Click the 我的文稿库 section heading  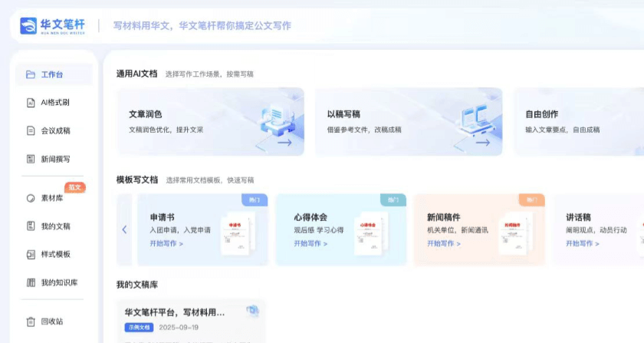136,285
